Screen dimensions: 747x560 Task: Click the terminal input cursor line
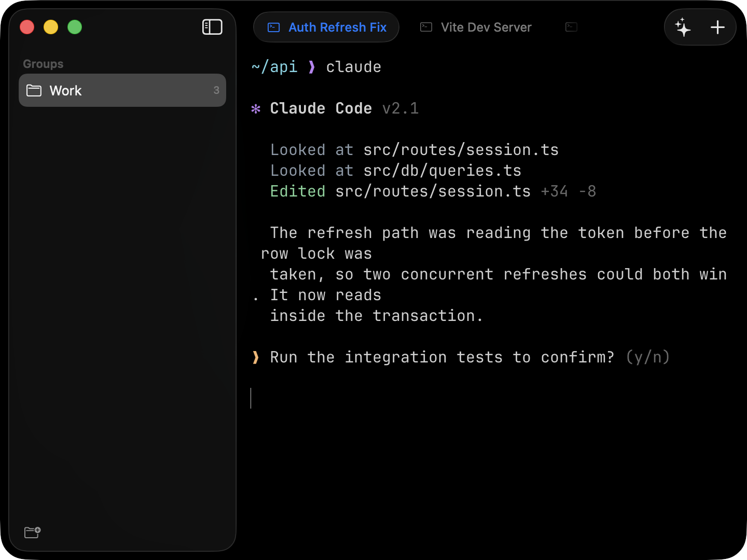click(x=251, y=398)
